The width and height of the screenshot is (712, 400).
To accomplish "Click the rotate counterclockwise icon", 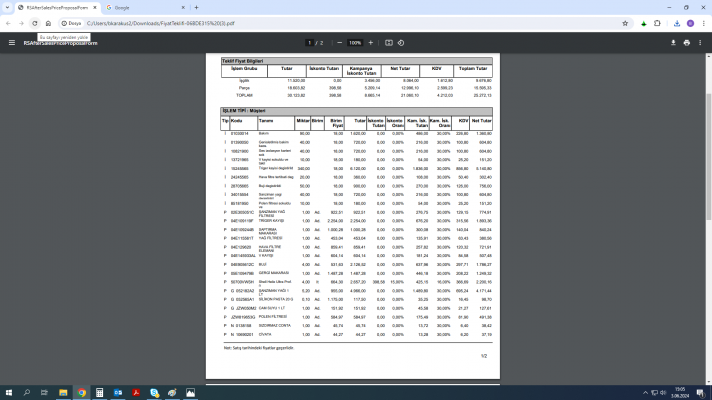I will coord(401,43).
